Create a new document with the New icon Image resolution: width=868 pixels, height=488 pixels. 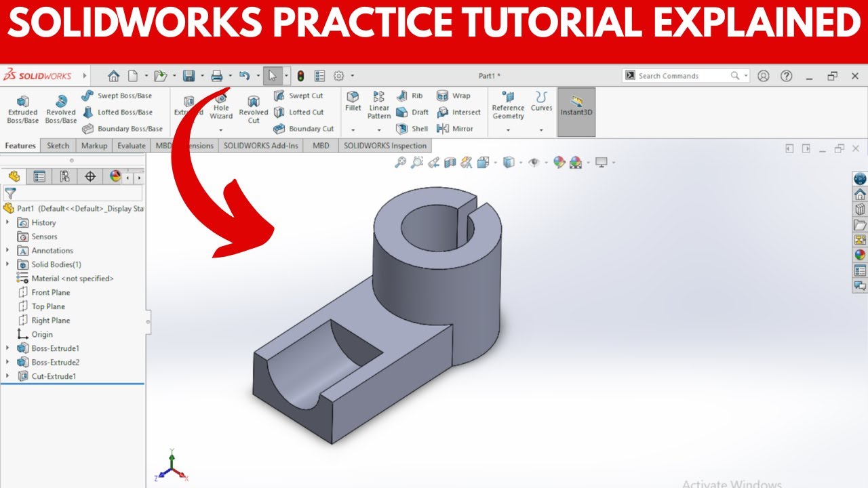(132, 76)
